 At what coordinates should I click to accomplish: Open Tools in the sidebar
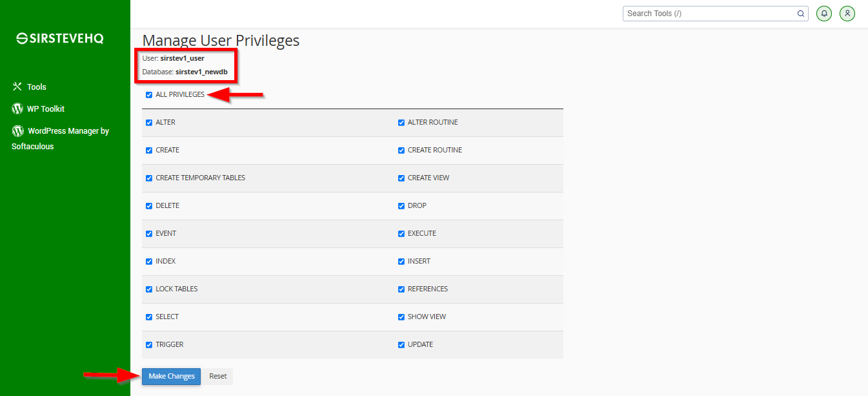tap(37, 87)
